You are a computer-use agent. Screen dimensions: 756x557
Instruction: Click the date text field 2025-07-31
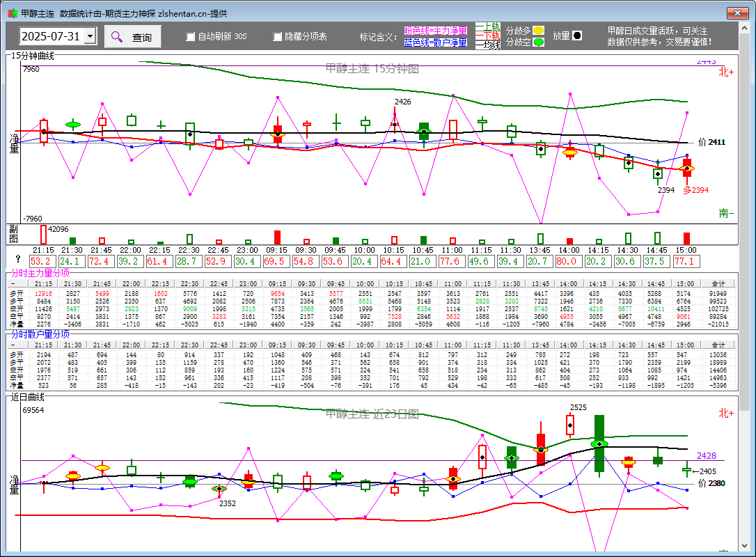coord(51,37)
